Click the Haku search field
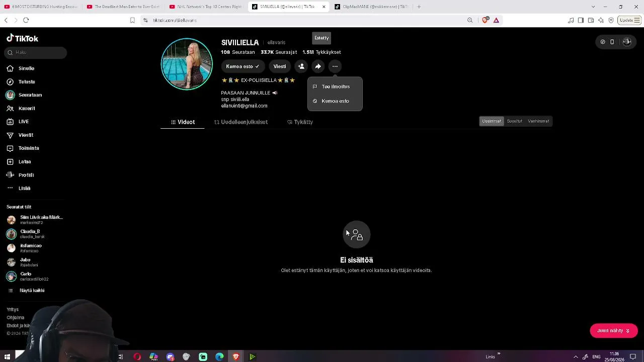 point(35,52)
